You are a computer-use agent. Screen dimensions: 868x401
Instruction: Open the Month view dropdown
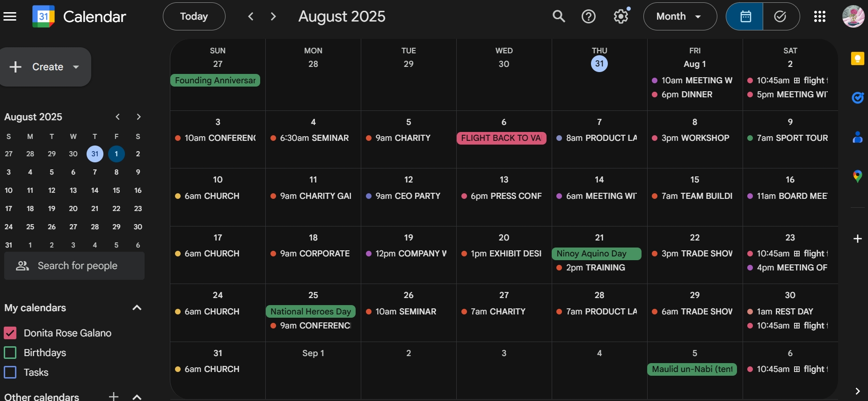[679, 17]
